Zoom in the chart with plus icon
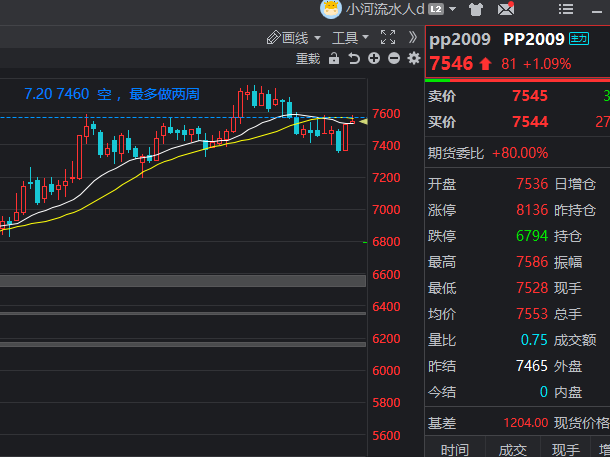 pyautogui.click(x=374, y=58)
